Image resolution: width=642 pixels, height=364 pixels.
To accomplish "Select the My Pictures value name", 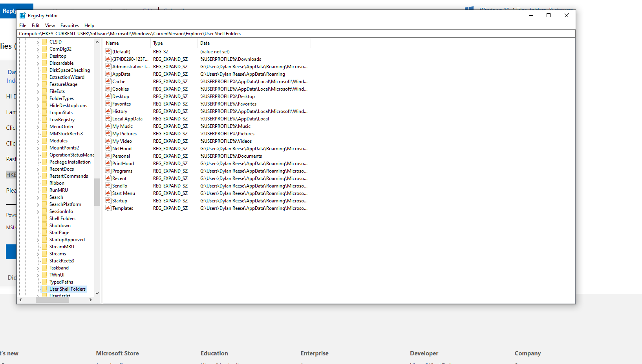I will point(124,133).
